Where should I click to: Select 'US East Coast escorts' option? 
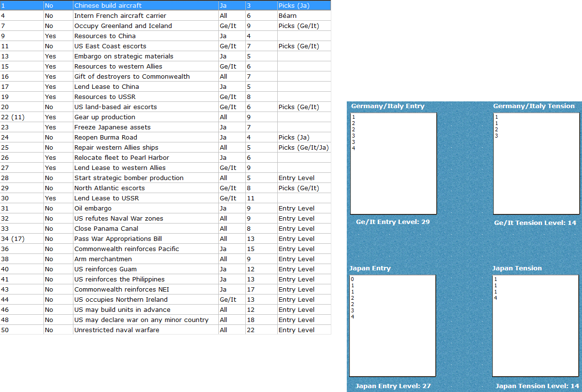pyautogui.click(x=166, y=46)
